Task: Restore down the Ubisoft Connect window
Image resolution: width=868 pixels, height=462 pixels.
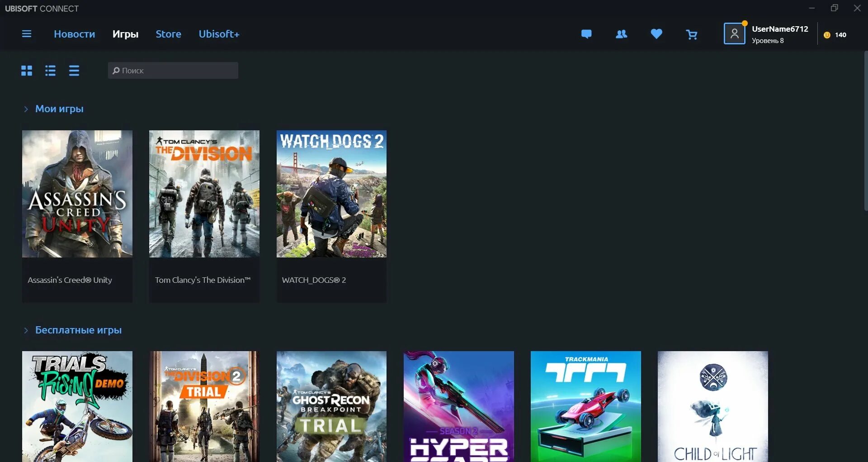Action: (x=835, y=8)
